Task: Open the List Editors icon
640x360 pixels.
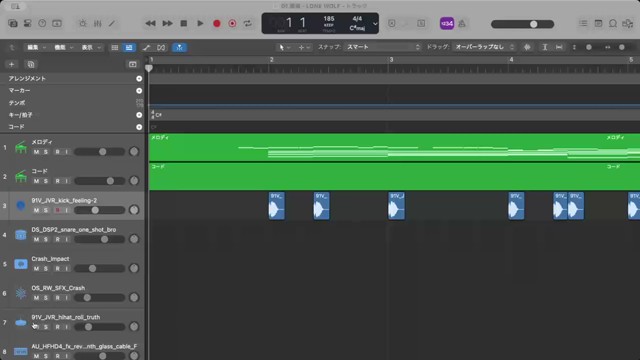Action: tap(583, 24)
